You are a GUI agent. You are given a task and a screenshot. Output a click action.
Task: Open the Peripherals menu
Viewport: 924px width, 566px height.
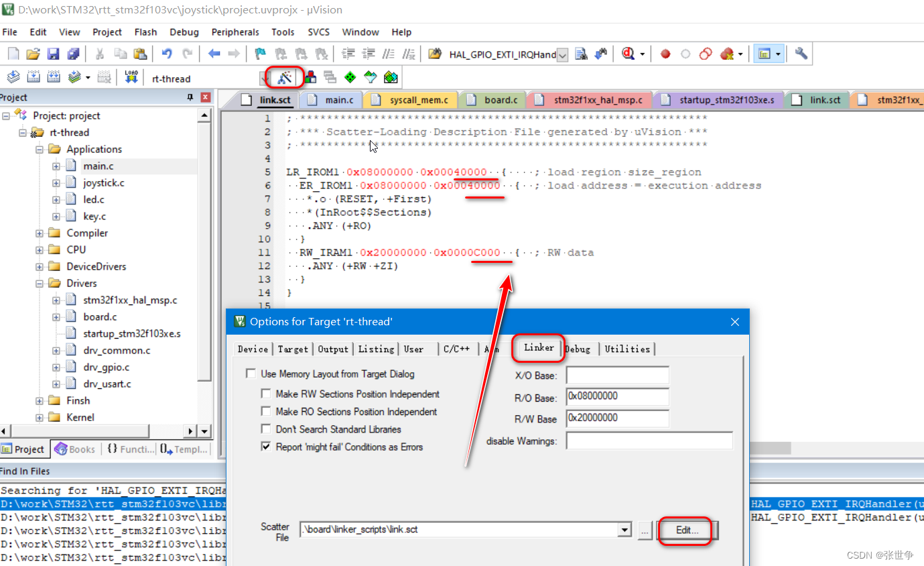(x=235, y=32)
